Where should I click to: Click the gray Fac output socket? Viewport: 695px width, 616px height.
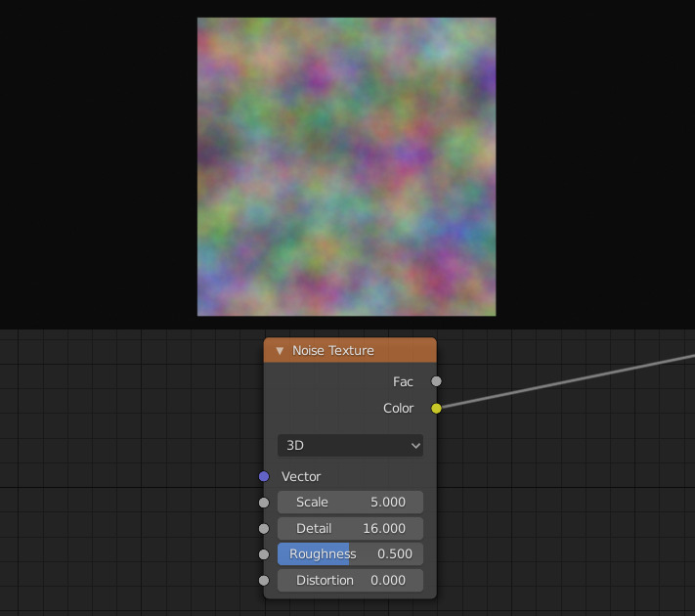pos(437,381)
